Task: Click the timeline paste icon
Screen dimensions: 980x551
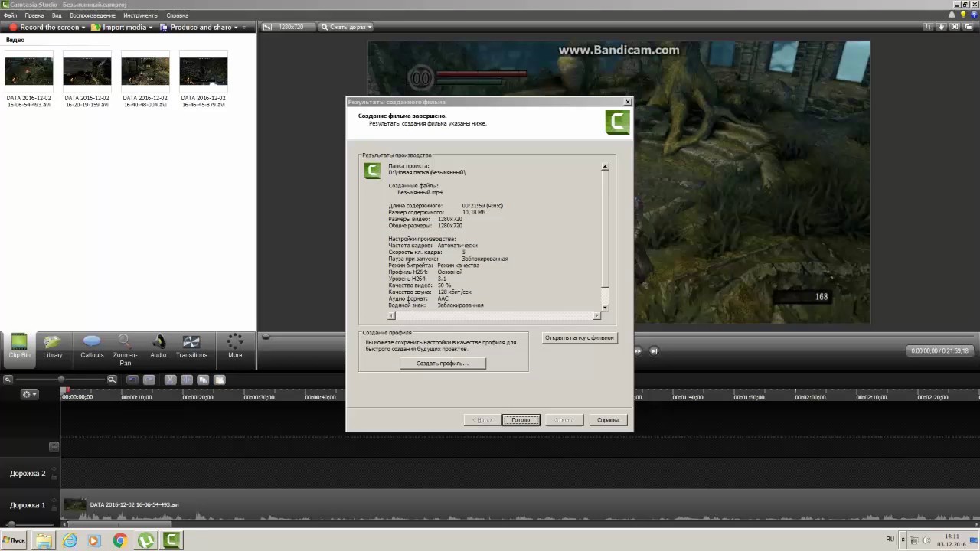Action: 220,380
